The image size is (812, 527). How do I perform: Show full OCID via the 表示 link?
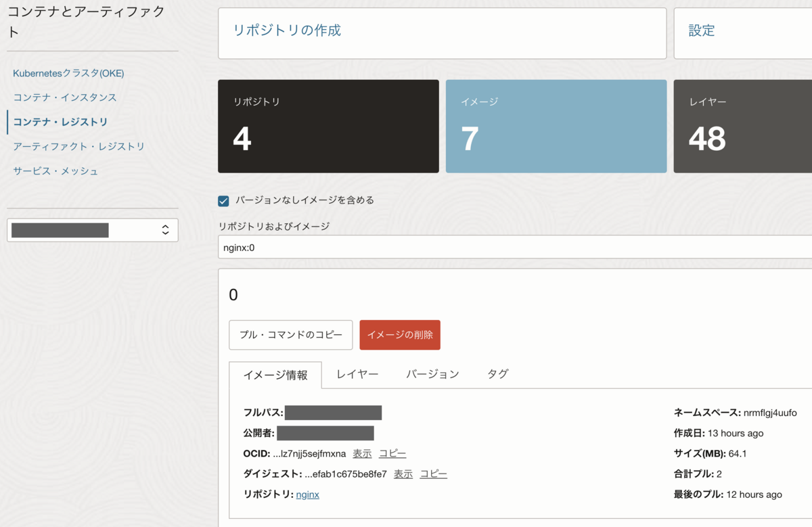(361, 453)
